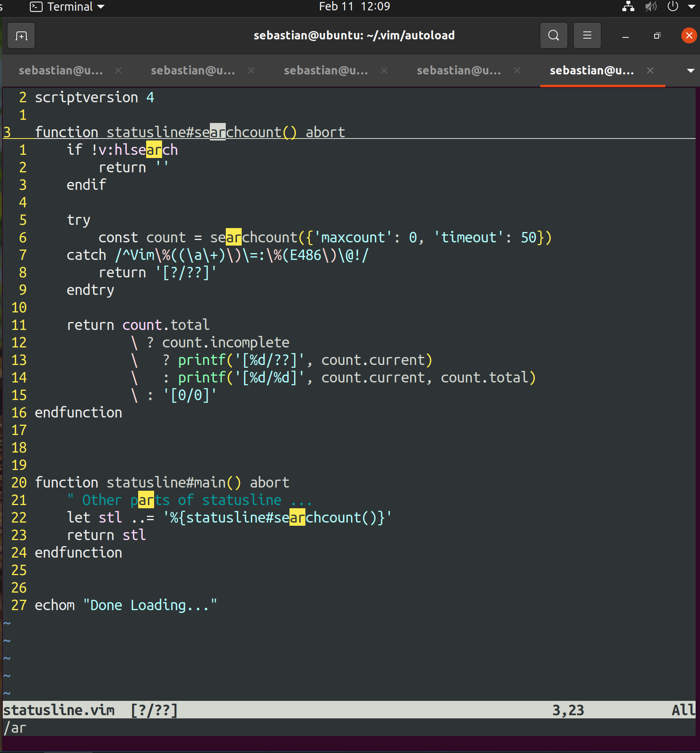
Task: Close the third terminal tab
Action: click(x=384, y=70)
